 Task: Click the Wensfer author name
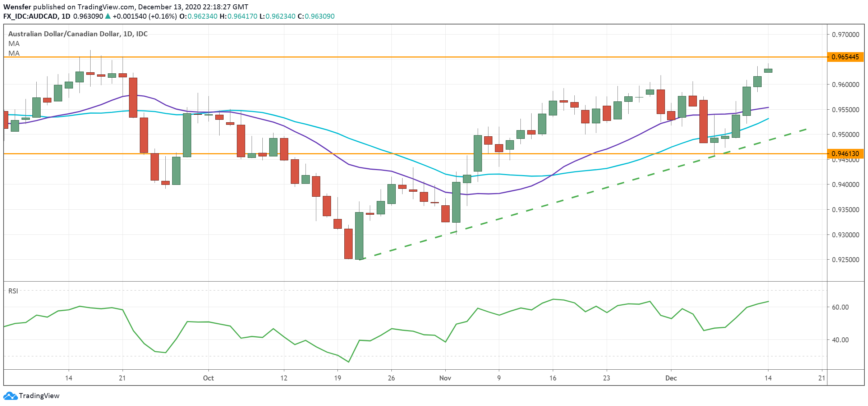tap(17, 7)
